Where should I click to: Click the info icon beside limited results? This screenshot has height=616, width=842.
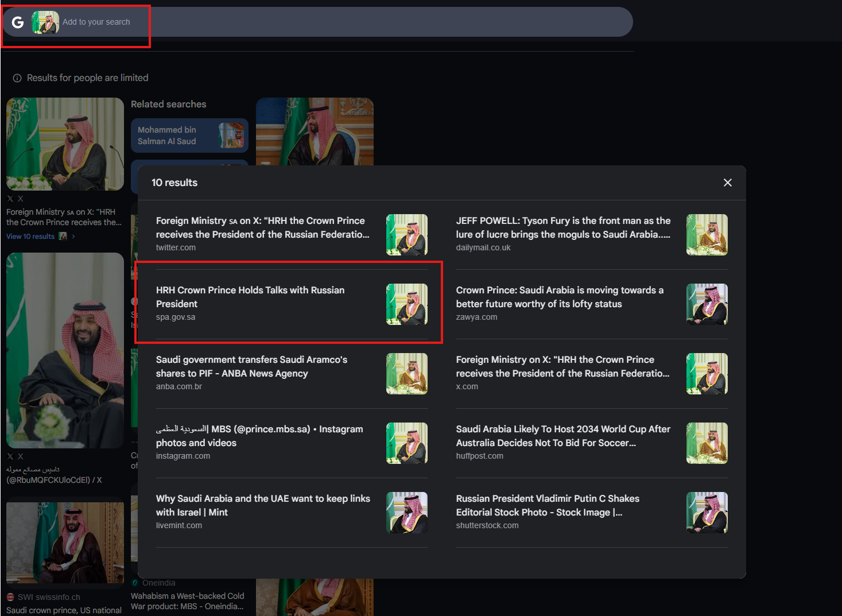tap(17, 78)
